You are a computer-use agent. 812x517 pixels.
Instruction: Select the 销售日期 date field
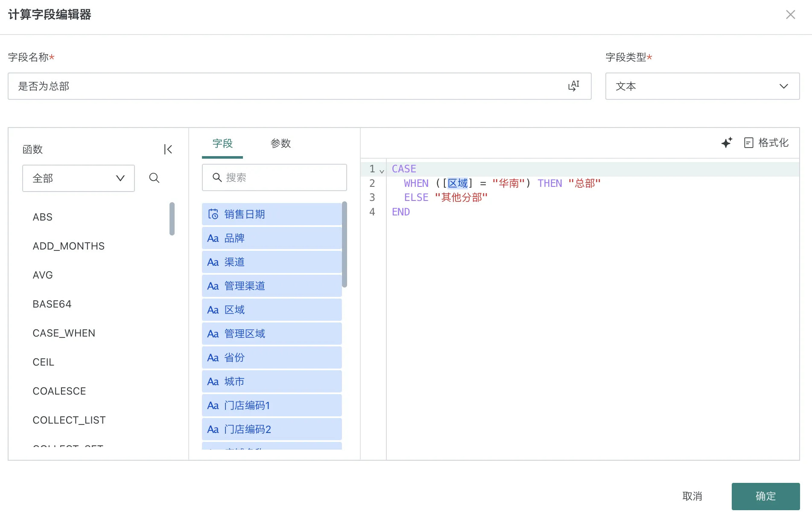click(272, 214)
